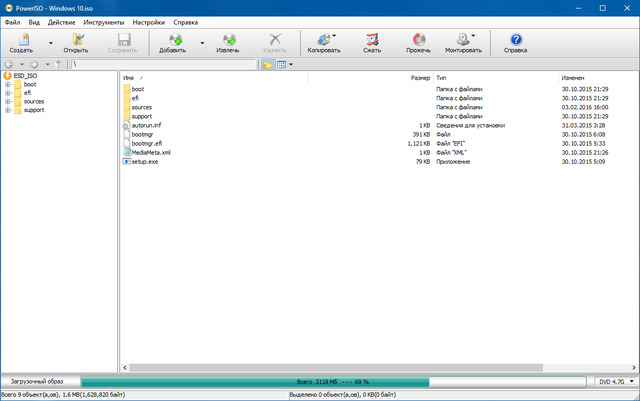
Task: Open the Действие menu
Action: [61, 22]
